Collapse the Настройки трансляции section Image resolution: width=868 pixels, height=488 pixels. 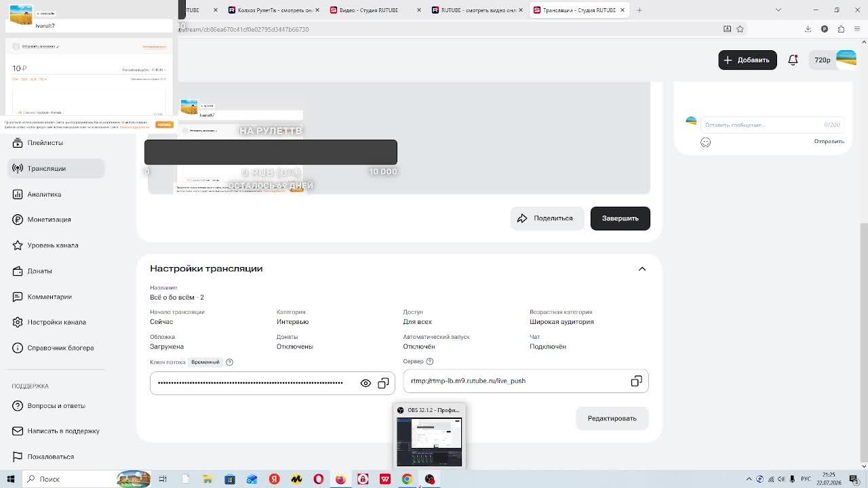coord(642,269)
